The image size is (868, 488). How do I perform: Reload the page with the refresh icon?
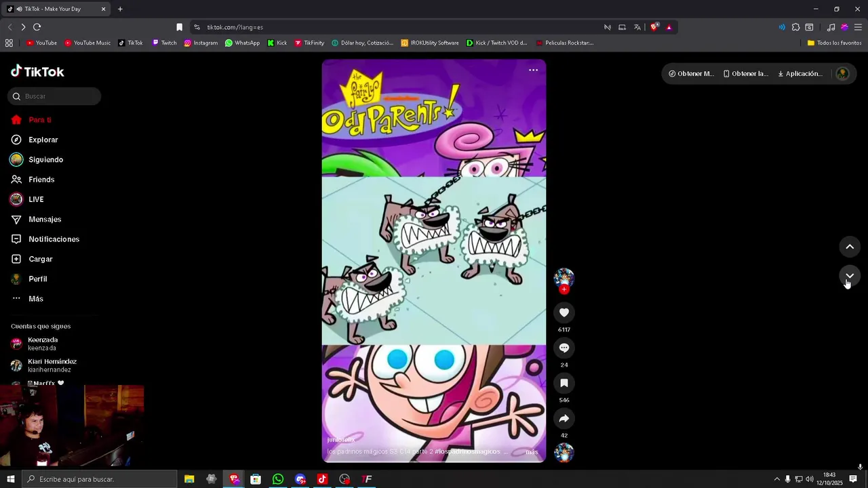point(37,27)
